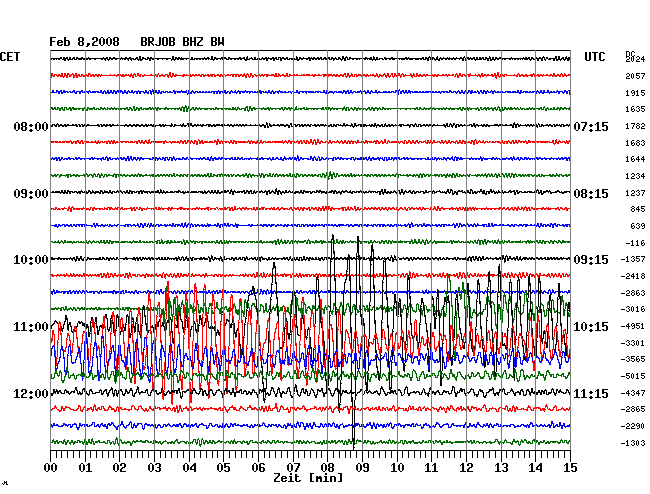
Task: Select minute tick label '02' on x-axis
Action: 119,468
